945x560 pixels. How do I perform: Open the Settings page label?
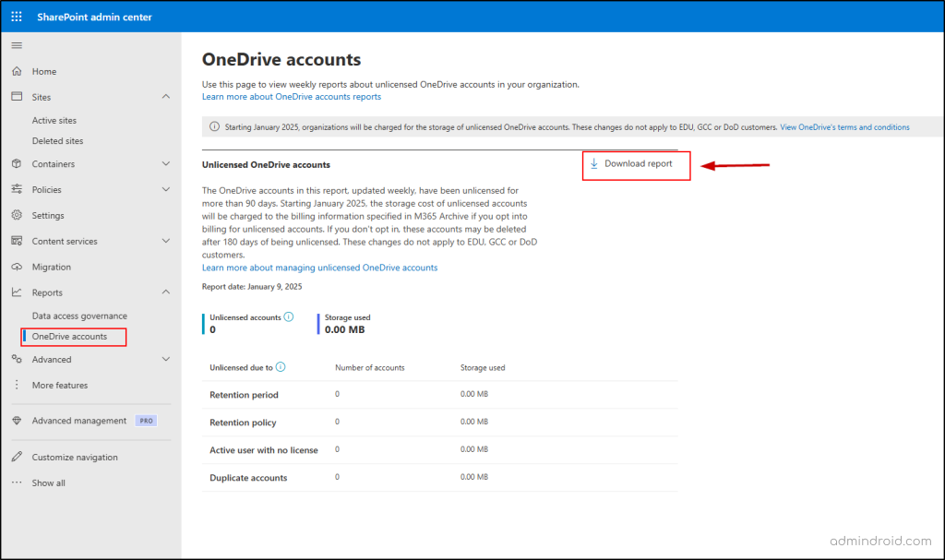pos(48,216)
